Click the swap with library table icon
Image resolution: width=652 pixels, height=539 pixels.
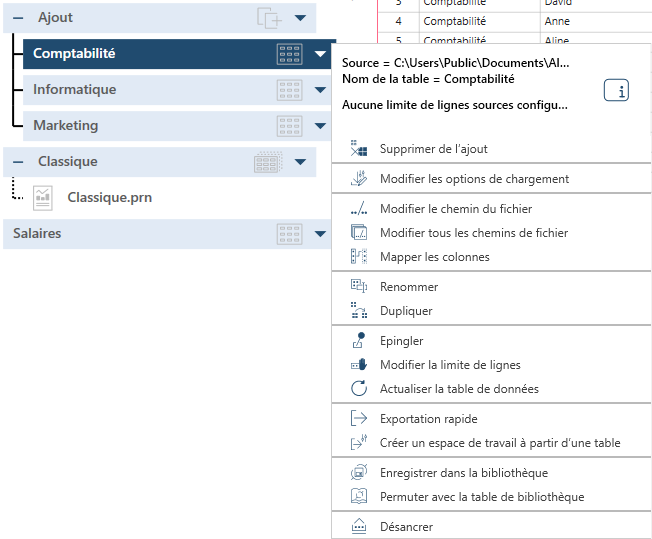coord(359,496)
